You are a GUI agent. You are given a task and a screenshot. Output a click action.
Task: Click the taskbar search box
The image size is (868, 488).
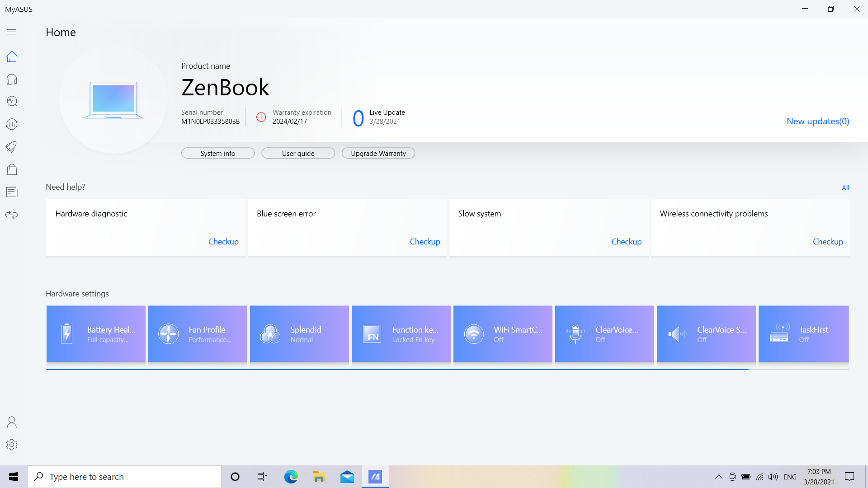[x=124, y=477]
